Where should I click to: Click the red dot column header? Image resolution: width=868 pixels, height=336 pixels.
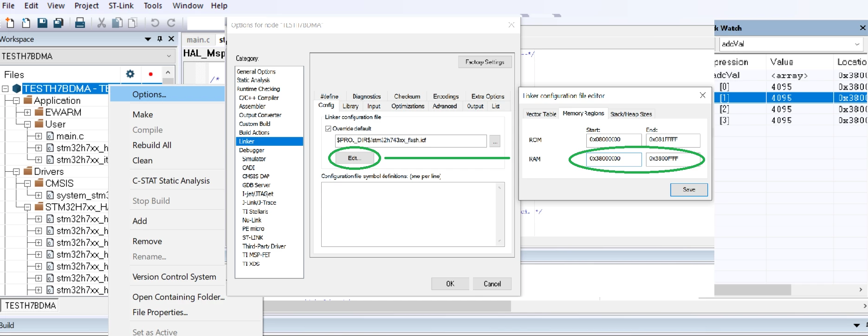click(x=150, y=74)
